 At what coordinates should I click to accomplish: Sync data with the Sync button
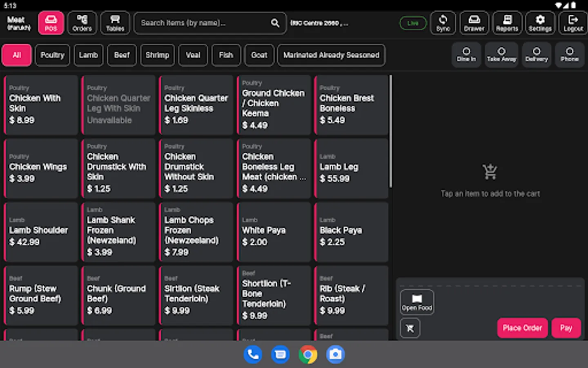pos(443,23)
